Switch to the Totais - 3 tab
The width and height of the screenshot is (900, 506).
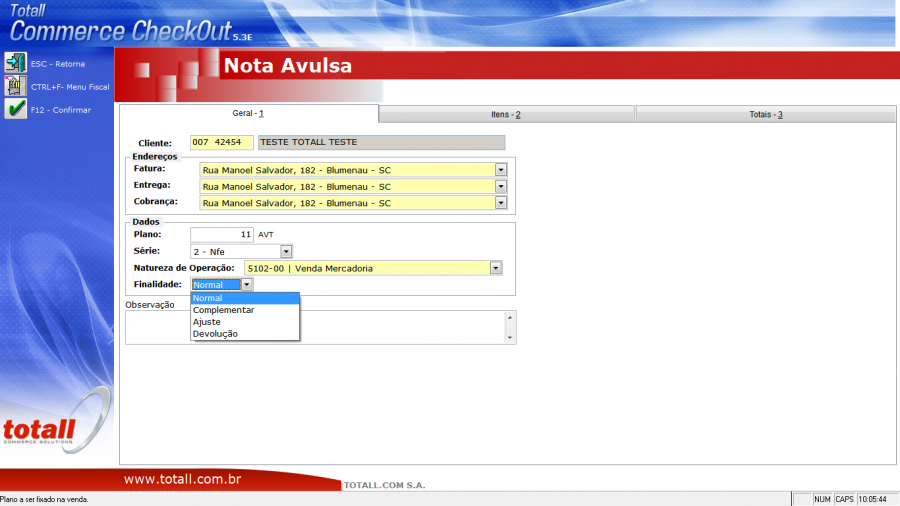coord(766,115)
